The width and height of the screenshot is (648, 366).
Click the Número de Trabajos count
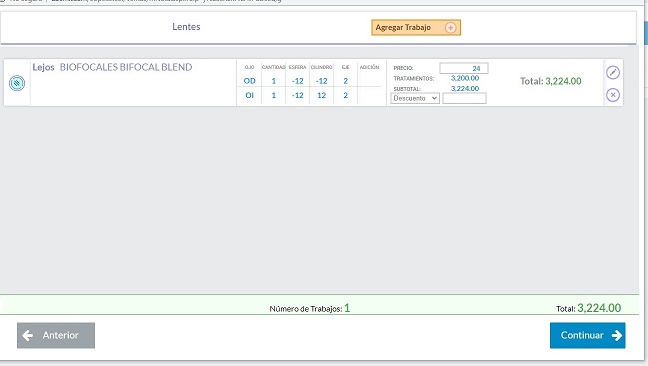pos(347,308)
